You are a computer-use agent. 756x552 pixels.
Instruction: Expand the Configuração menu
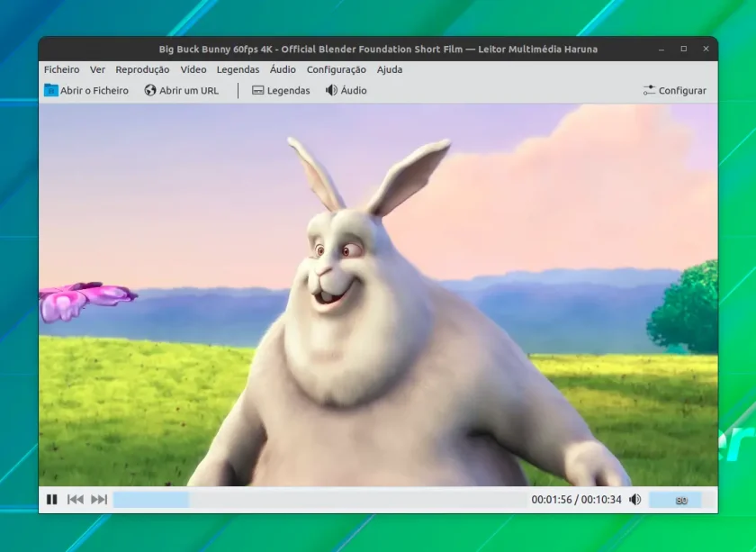[336, 69]
